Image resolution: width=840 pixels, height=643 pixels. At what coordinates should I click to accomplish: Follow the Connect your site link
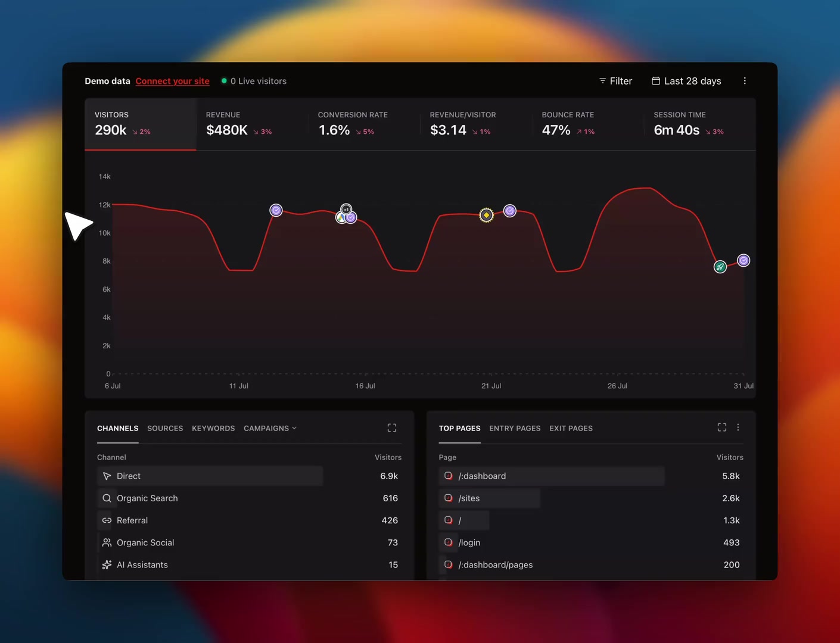pos(173,81)
